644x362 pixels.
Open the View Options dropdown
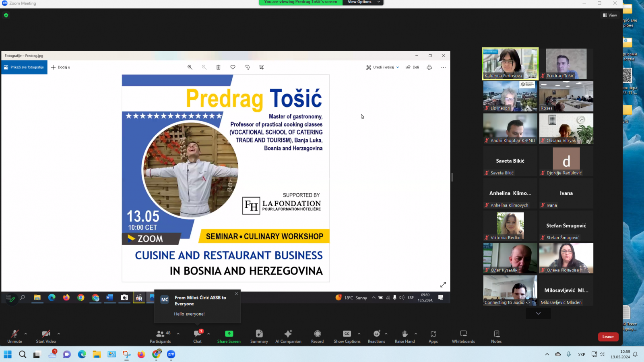[363, 2]
